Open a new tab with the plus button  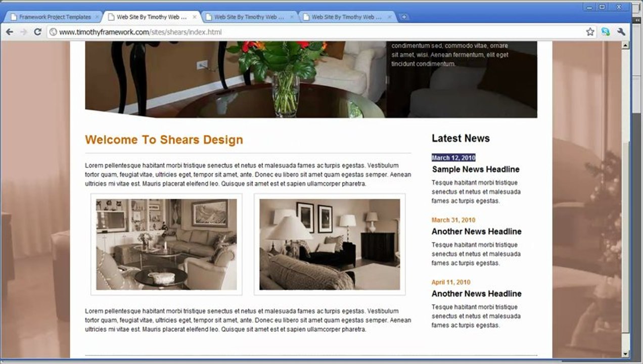404,17
